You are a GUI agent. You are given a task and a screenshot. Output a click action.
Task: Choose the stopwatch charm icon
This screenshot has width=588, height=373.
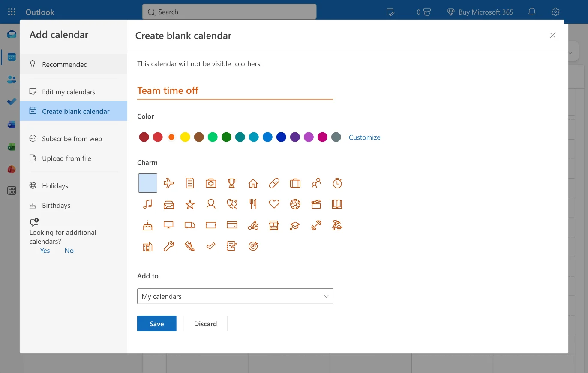(337, 183)
